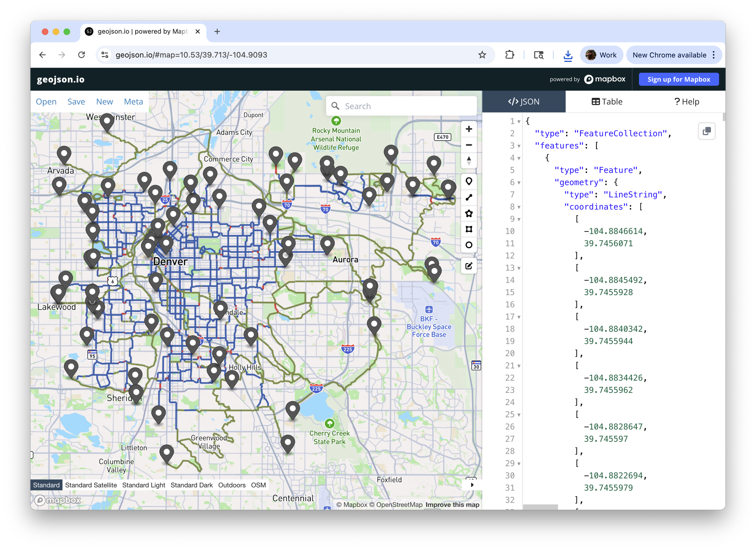Select the draw point marker tool

click(469, 181)
